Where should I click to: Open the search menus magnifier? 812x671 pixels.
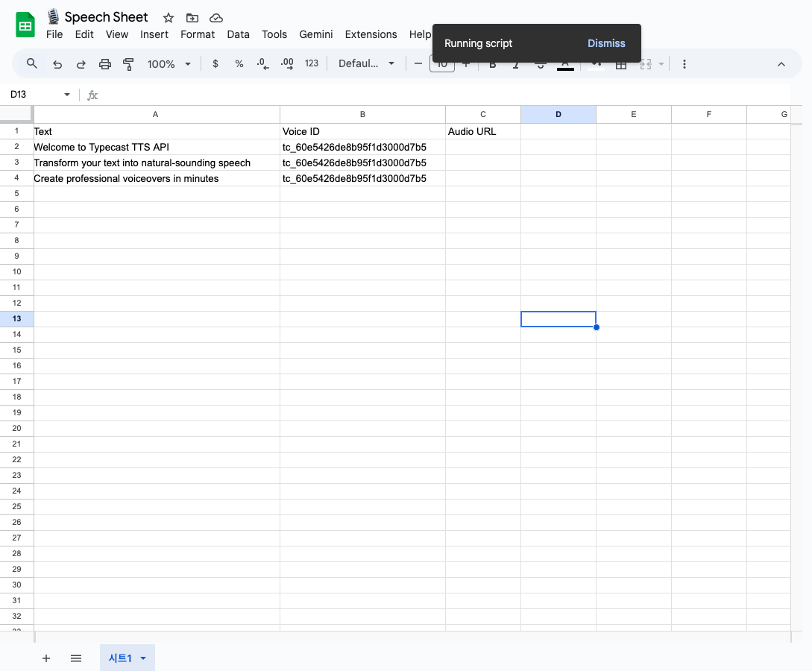[31, 63]
